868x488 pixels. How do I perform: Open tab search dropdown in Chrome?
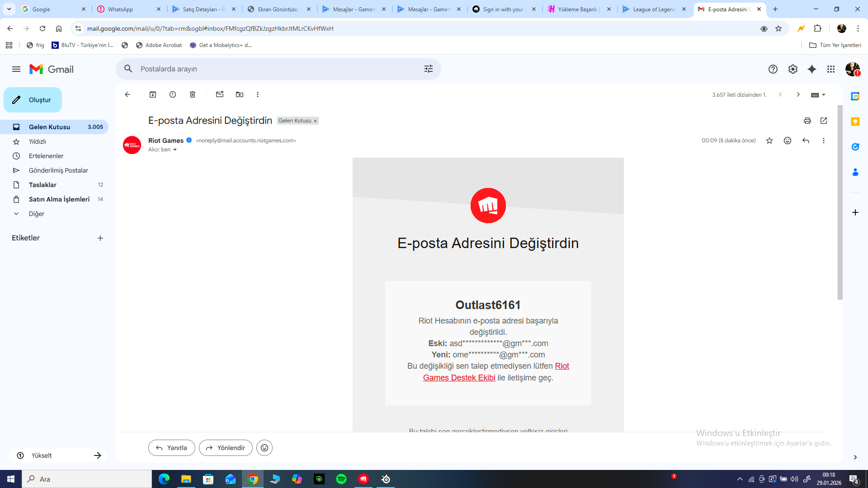tap(9, 9)
